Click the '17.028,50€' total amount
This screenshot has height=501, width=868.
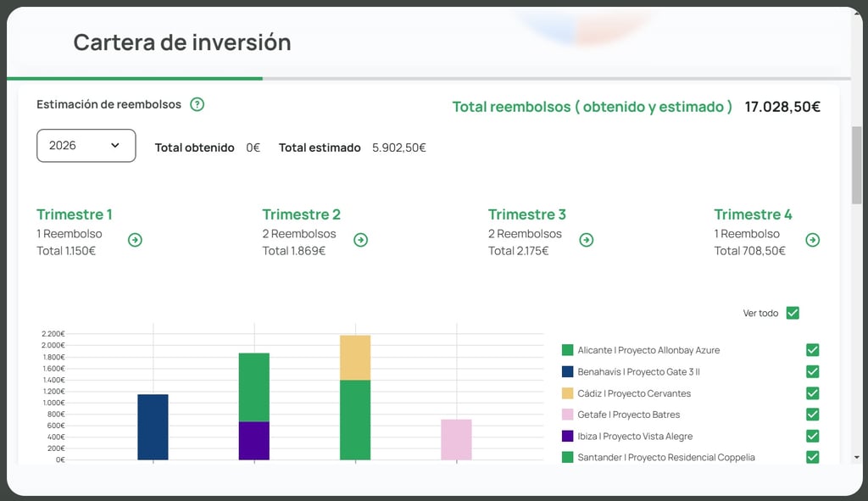(x=782, y=107)
